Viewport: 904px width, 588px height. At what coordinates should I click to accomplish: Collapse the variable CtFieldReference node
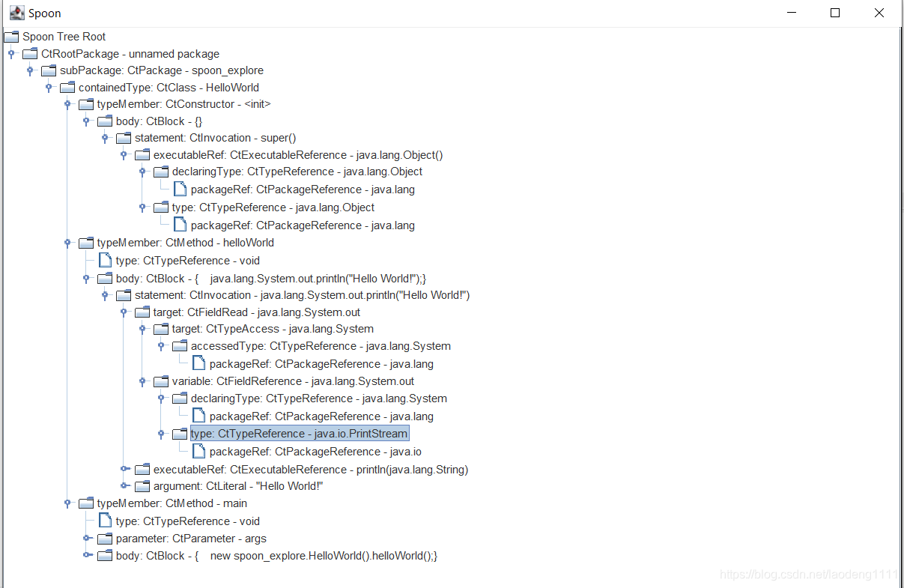click(x=142, y=381)
